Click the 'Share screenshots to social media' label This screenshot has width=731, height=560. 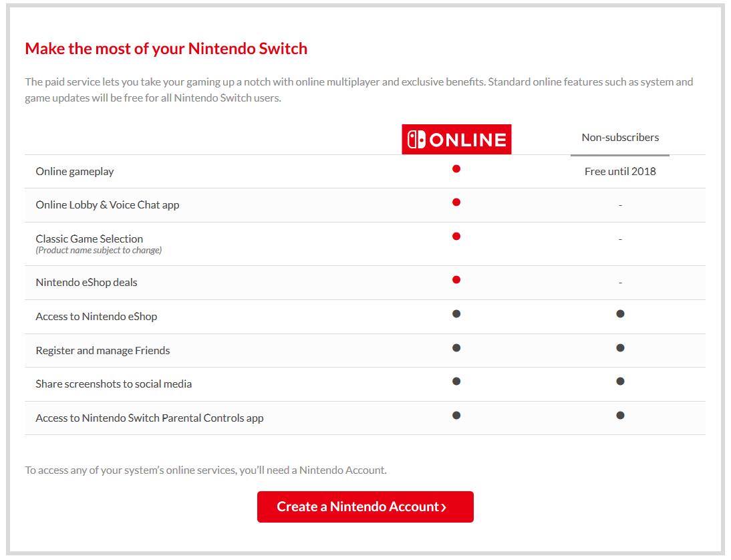point(114,384)
